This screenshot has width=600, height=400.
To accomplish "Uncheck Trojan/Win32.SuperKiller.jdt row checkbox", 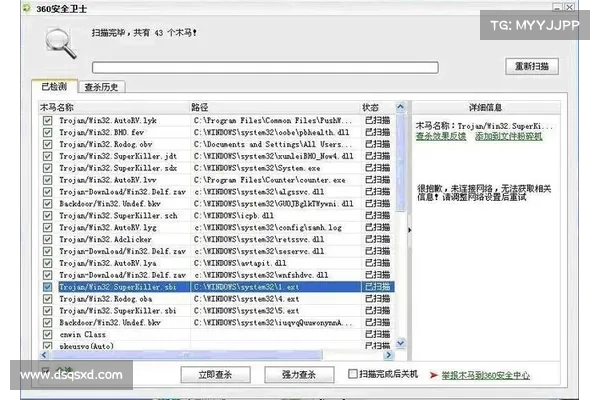I will click(x=47, y=156).
